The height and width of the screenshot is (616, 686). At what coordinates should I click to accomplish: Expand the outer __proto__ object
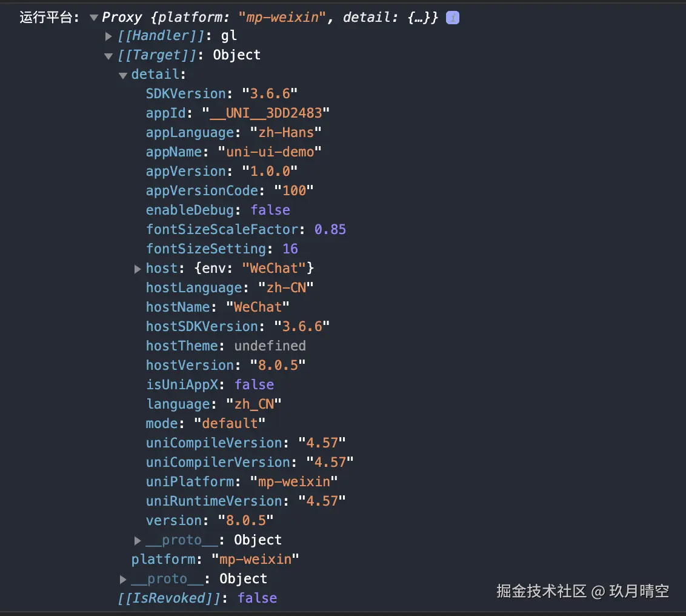click(123, 579)
